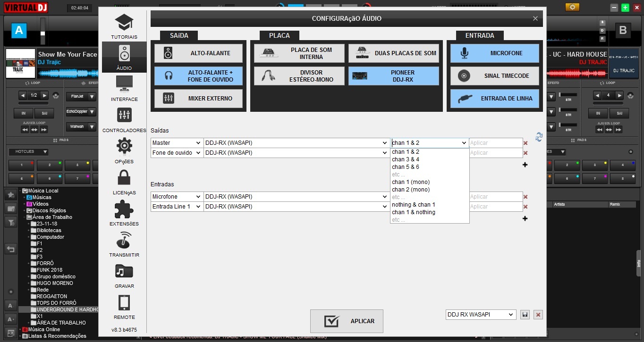Viewport: 644px width, 342px height.
Task: Open the Controladores section
Action: point(124,120)
